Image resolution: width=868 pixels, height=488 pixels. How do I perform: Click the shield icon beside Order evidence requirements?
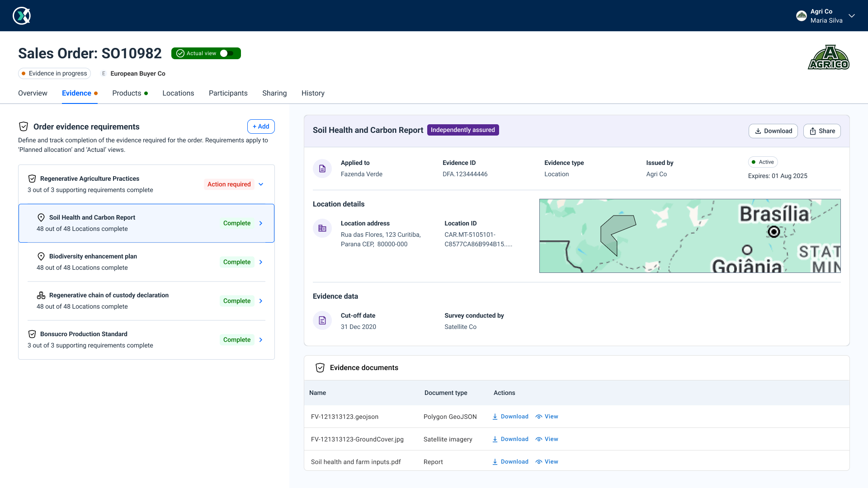click(x=24, y=127)
